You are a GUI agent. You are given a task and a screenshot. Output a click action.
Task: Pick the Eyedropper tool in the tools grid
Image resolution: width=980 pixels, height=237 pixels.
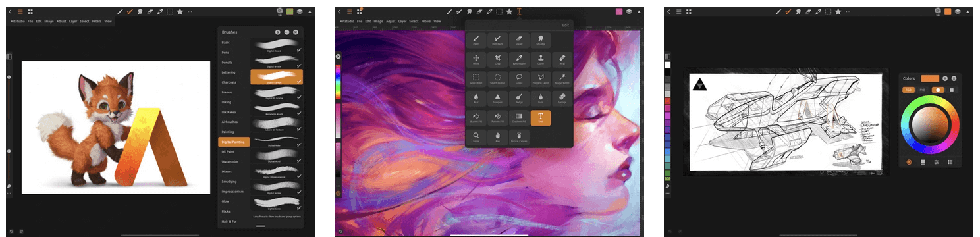(518, 60)
